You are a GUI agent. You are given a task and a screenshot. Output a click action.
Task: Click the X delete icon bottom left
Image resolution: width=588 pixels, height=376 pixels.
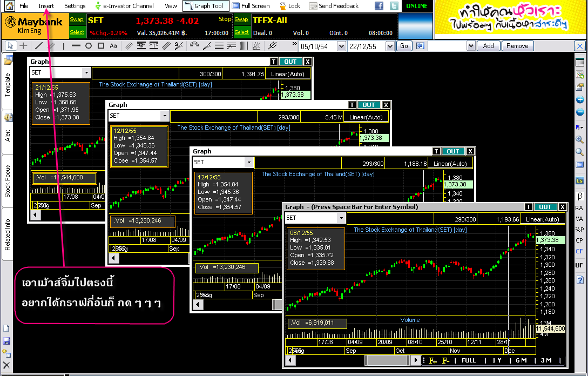(x=6, y=365)
